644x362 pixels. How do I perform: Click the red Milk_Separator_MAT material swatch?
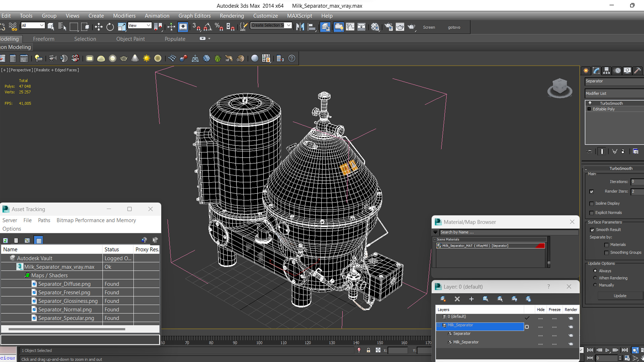point(540,246)
